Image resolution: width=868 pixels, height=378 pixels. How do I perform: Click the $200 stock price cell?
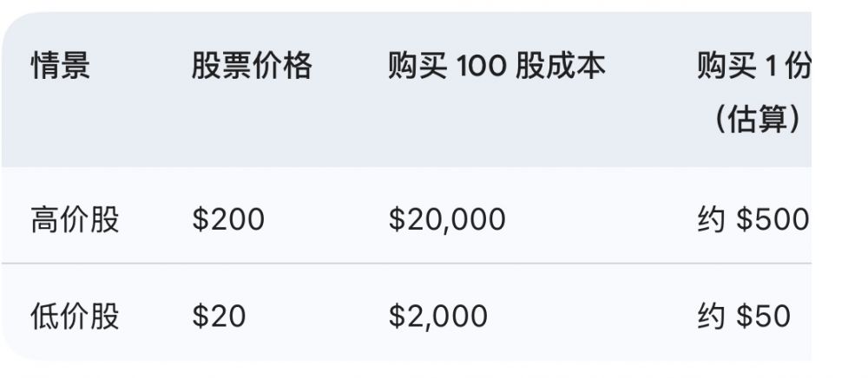coord(227,219)
